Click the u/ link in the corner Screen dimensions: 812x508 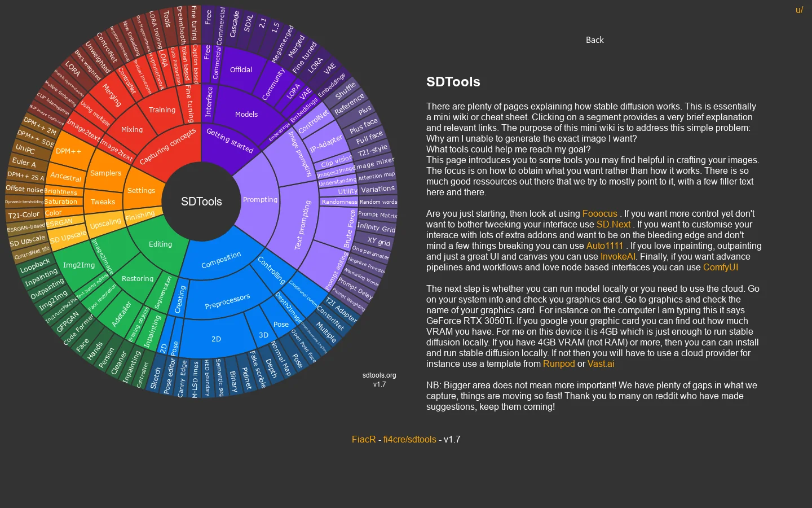coord(799,10)
